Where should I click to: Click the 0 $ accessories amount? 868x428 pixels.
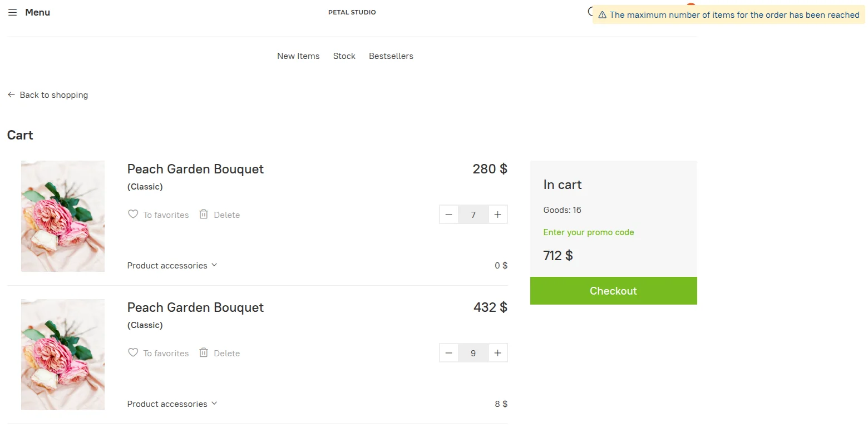click(x=501, y=266)
